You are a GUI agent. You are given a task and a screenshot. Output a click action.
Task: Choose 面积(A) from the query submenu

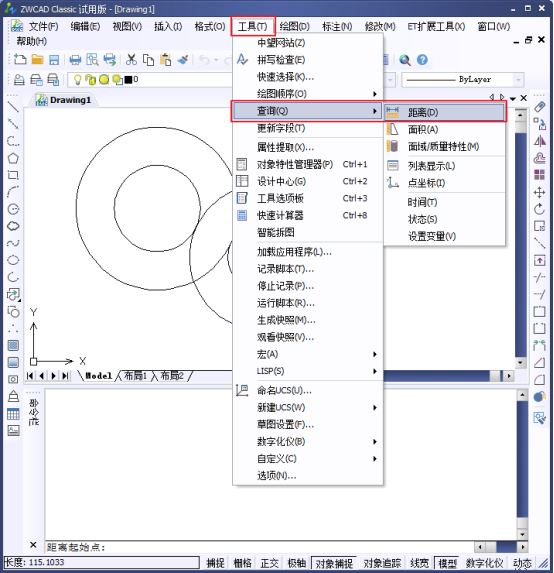445,129
